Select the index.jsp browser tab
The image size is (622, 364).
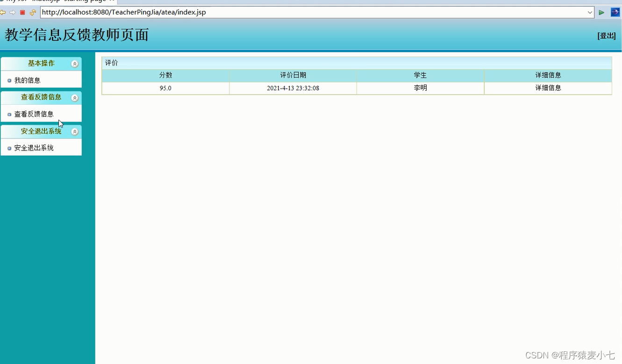[x=58, y=1]
